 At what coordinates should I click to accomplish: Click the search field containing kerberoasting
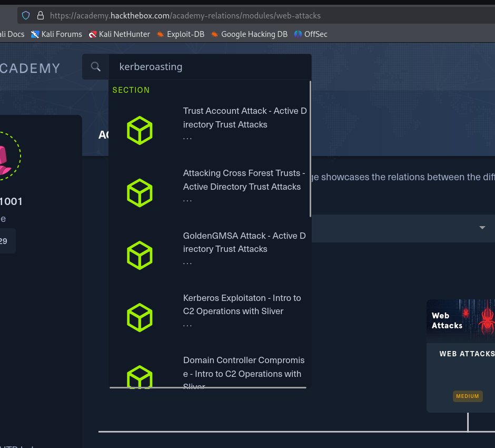pos(210,67)
